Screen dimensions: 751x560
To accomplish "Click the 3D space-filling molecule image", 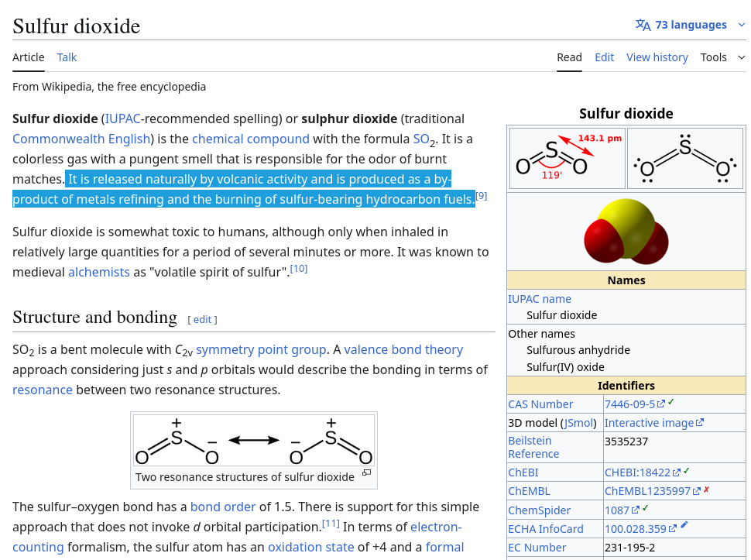I will click(626, 230).
